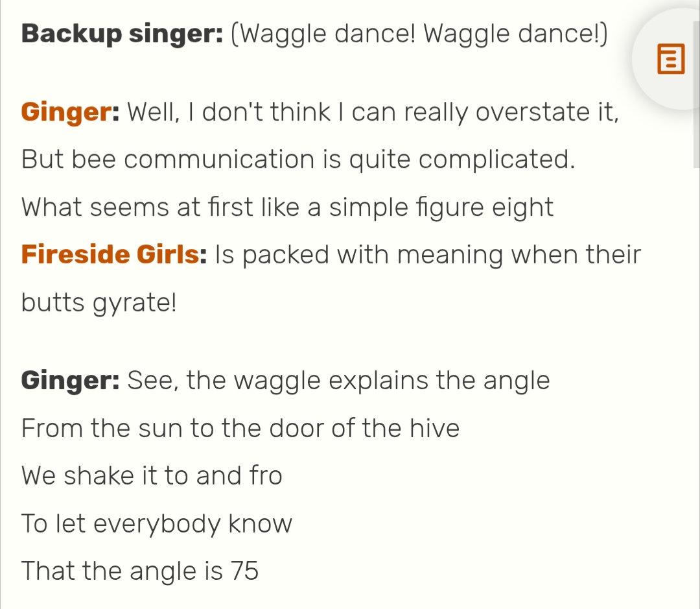
Task: Click the "To let everybody know" lyric
Action: (x=157, y=523)
